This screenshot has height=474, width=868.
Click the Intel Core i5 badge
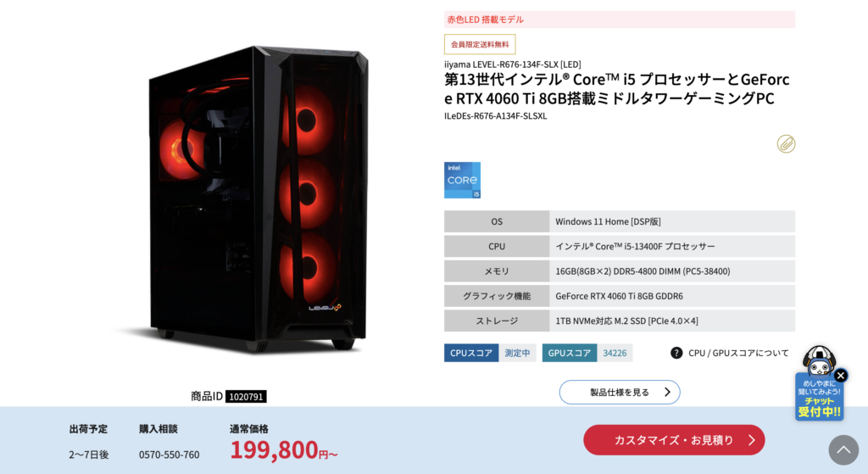pyautogui.click(x=462, y=180)
